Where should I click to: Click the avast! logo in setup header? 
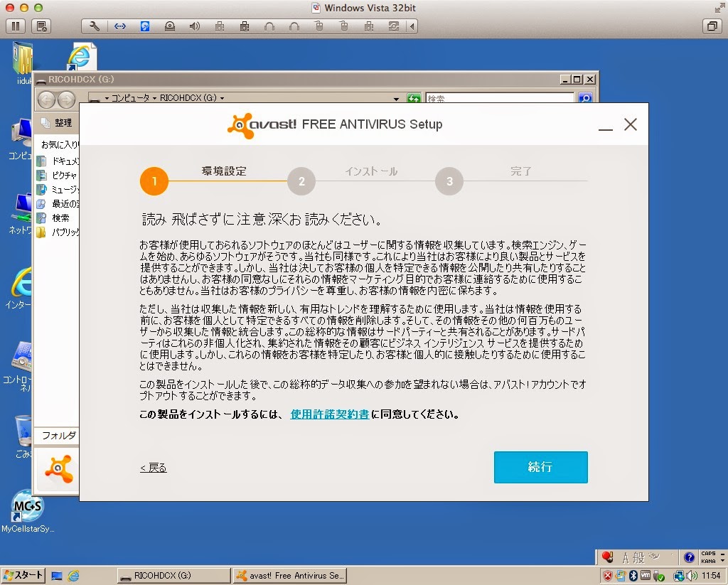coord(262,125)
